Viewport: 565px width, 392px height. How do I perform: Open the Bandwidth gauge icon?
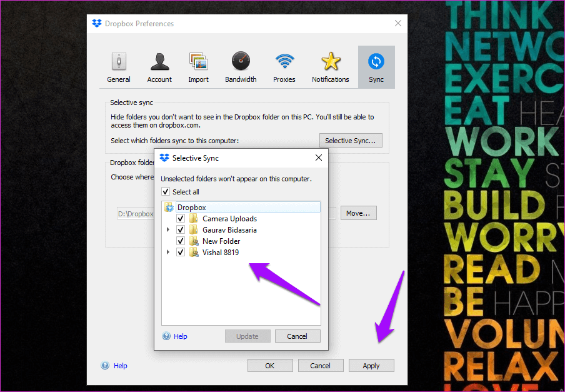point(241,61)
